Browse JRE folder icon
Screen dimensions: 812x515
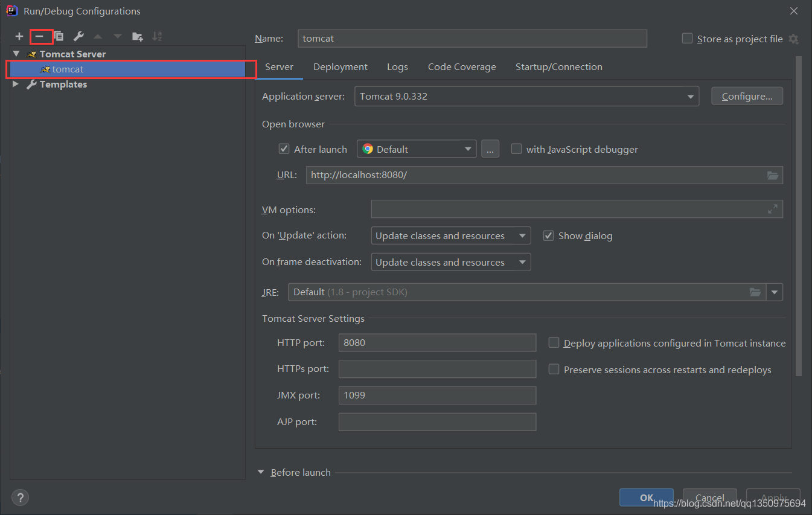point(755,292)
